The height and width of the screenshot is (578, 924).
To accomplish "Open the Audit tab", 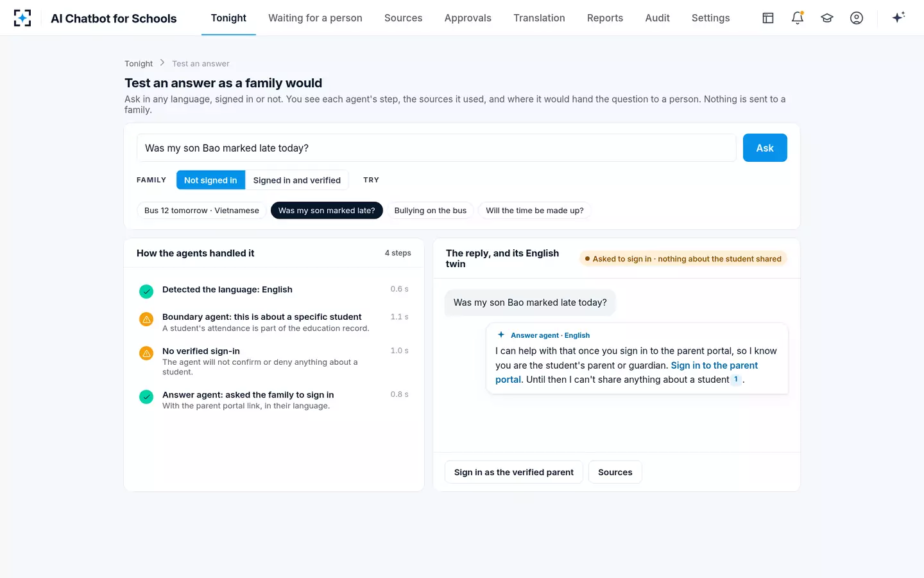I will pyautogui.click(x=658, y=18).
